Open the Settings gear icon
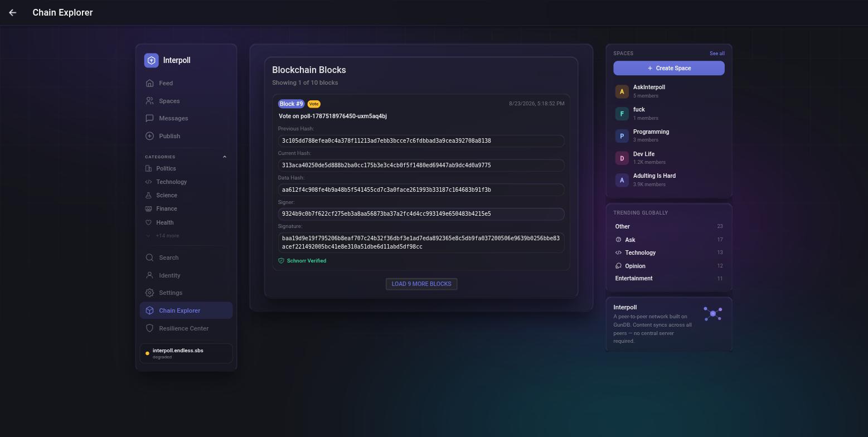This screenshot has width=868, height=437. (149, 293)
